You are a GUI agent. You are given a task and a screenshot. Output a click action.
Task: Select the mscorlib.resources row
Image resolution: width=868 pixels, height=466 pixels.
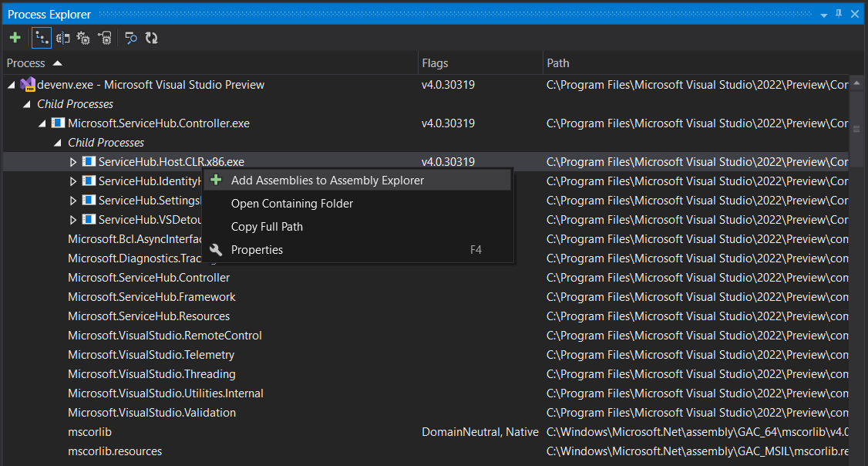pos(115,451)
